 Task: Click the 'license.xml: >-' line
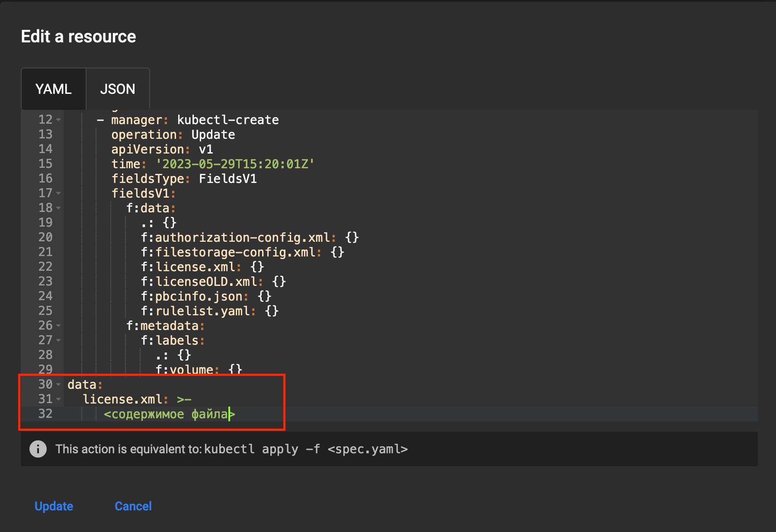click(x=137, y=399)
